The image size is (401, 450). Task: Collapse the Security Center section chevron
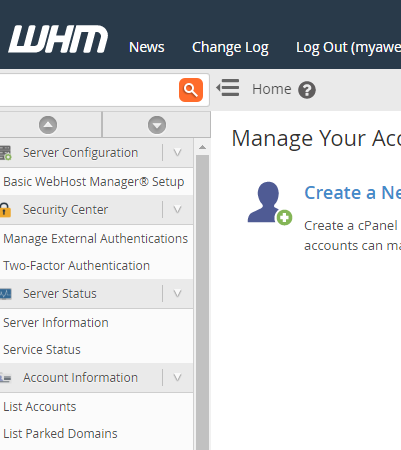pyautogui.click(x=177, y=210)
